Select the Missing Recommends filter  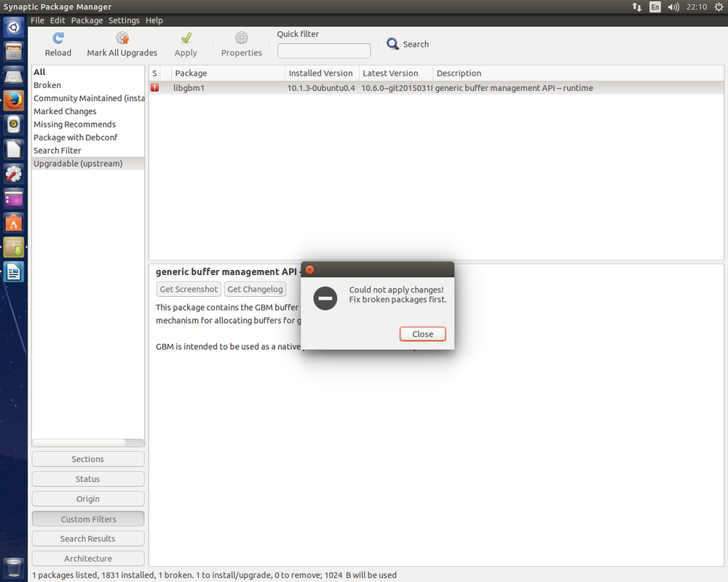tap(88, 124)
